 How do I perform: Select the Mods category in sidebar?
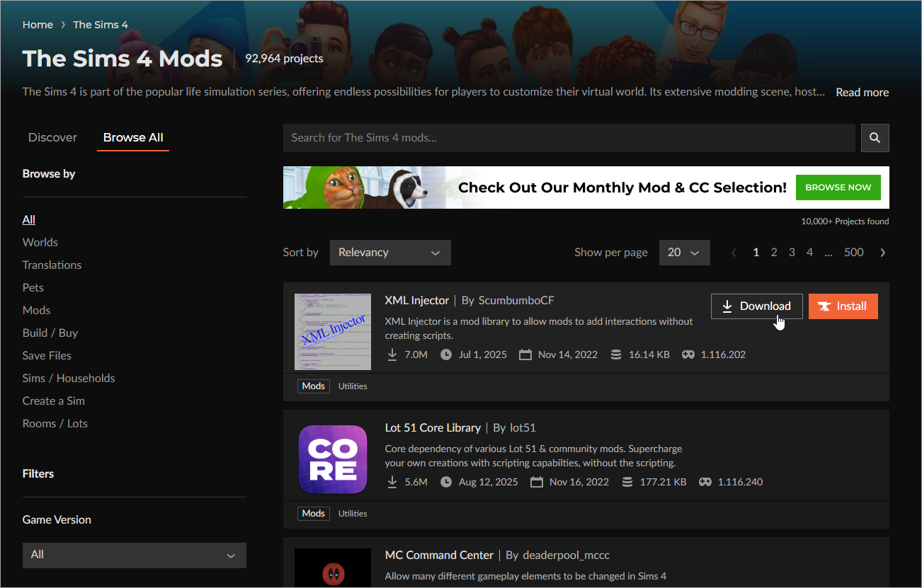(37, 310)
